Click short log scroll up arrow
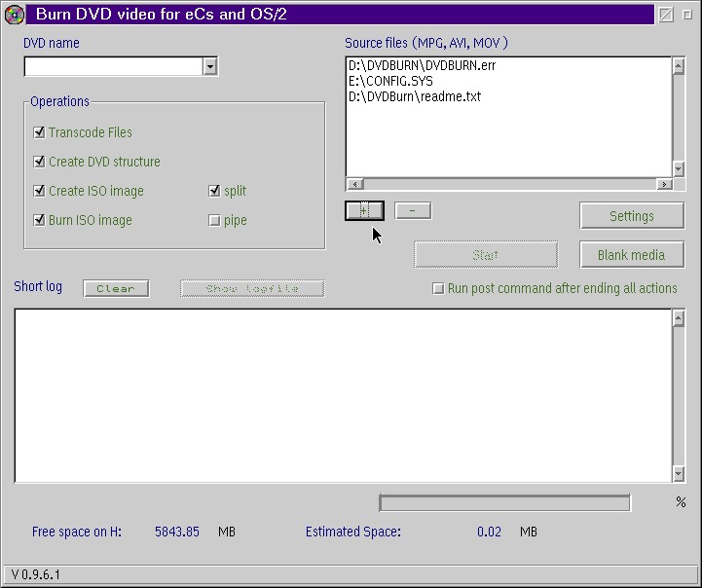The width and height of the screenshot is (702, 588). (679, 318)
